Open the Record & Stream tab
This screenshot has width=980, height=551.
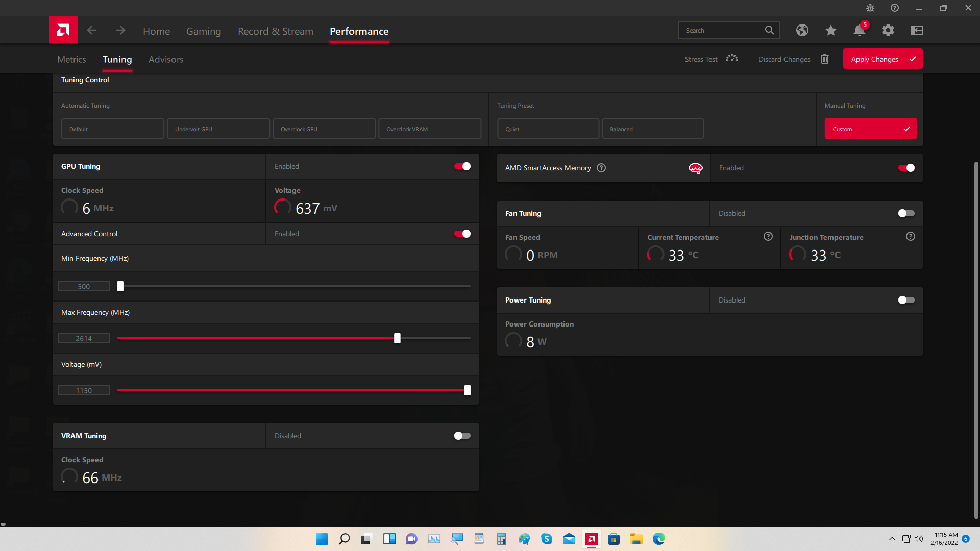pyautogui.click(x=276, y=31)
